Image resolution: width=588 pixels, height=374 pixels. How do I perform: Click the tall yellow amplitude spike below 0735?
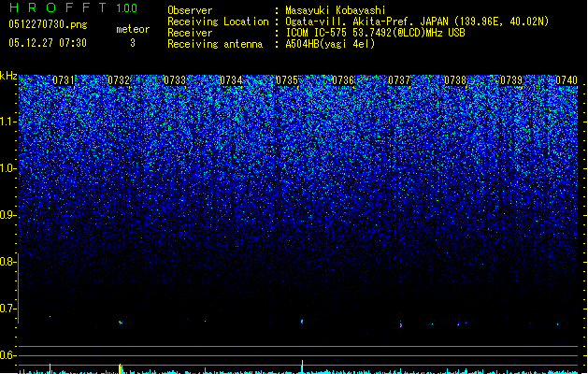[x=302, y=367]
